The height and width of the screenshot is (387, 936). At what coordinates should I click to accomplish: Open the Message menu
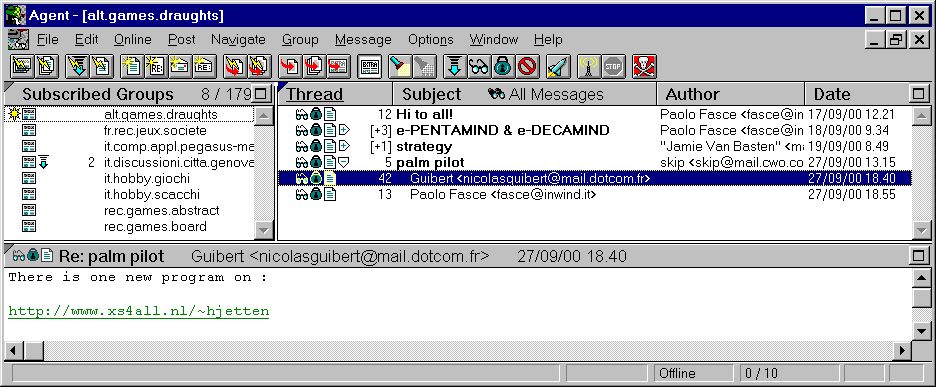pyautogui.click(x=363, y=39)
